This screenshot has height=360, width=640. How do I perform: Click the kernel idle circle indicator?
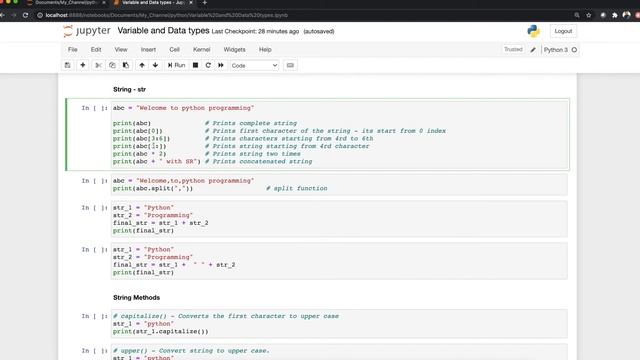click(x=574, y=50)
